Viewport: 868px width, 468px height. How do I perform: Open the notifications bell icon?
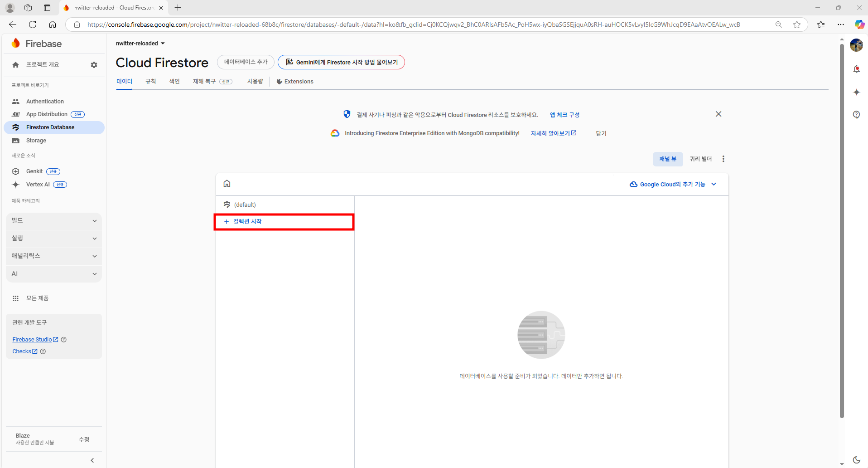[x=856, y=69]
